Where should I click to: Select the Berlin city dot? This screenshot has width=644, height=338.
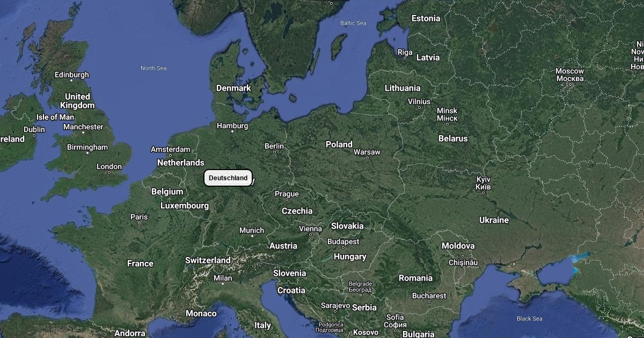tap(274, 152)
